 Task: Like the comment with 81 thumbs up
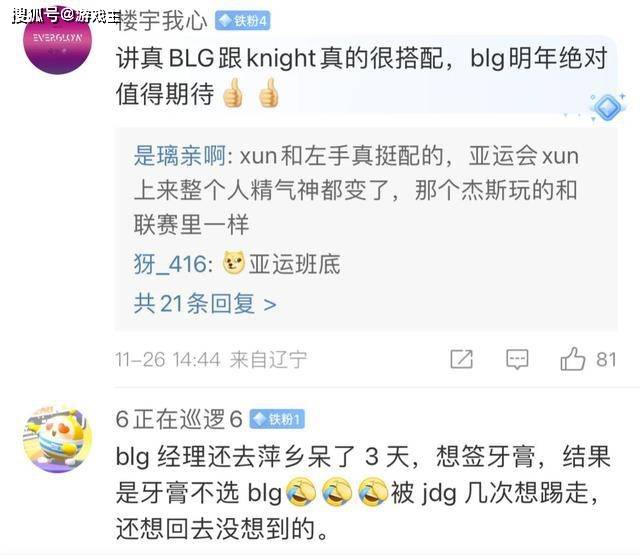573,359
